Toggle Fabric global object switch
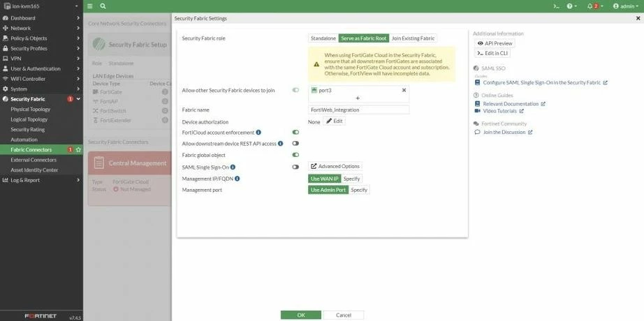The image size is (644, 321). (x=295, y=155)
